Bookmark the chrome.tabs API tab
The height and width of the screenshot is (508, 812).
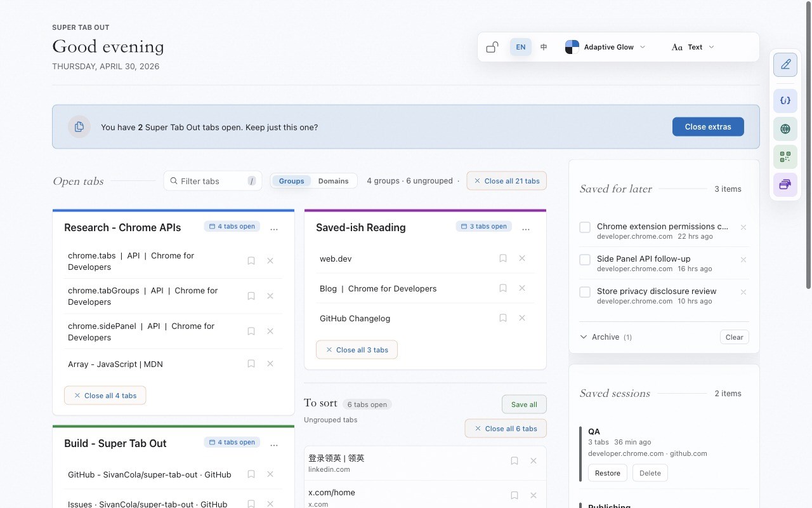tap(251, 261)
